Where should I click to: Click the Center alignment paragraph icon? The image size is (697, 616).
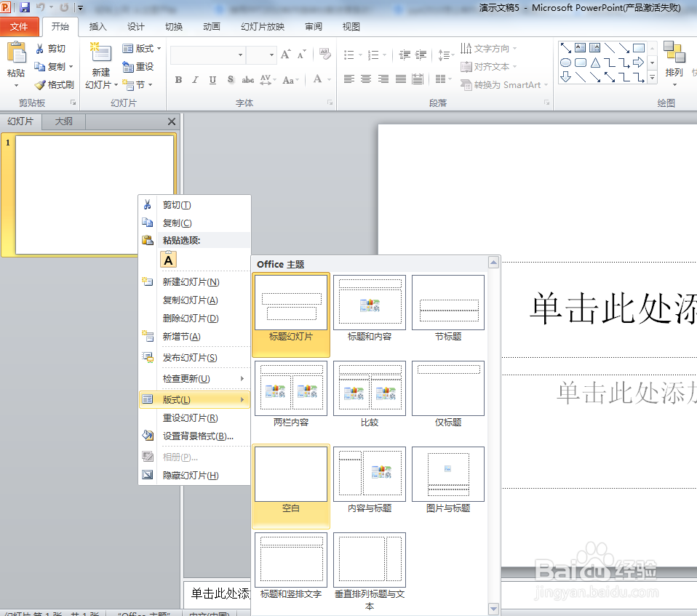366,79
